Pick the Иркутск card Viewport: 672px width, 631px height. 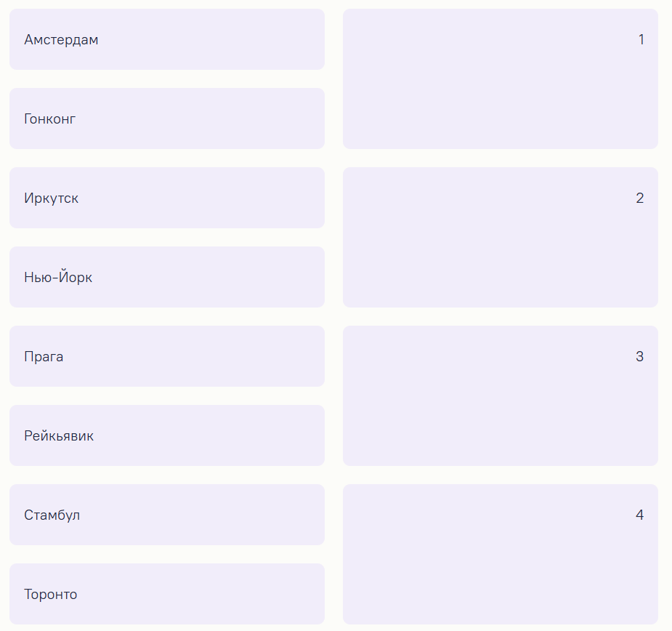(166, 198)
